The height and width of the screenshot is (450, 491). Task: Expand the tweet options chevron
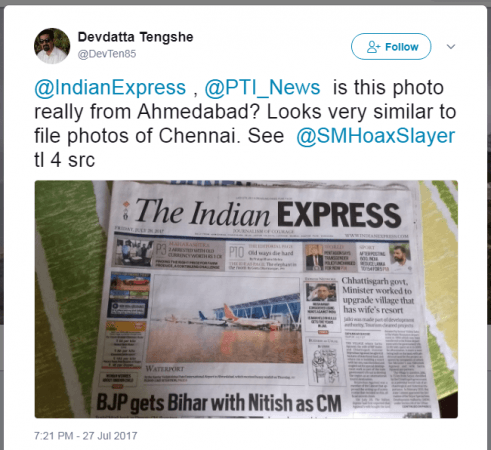[451, 47]
